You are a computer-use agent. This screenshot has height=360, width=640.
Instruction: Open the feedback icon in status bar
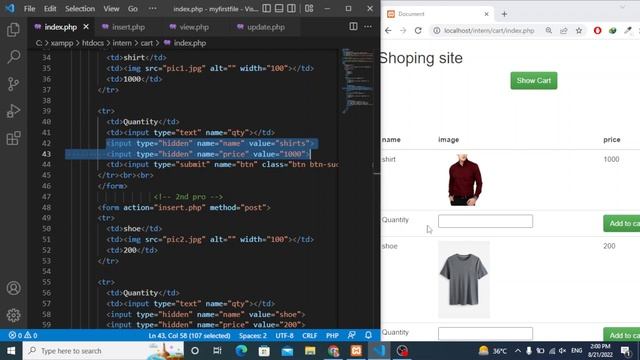pyautogui.click(x=352, y=336)
